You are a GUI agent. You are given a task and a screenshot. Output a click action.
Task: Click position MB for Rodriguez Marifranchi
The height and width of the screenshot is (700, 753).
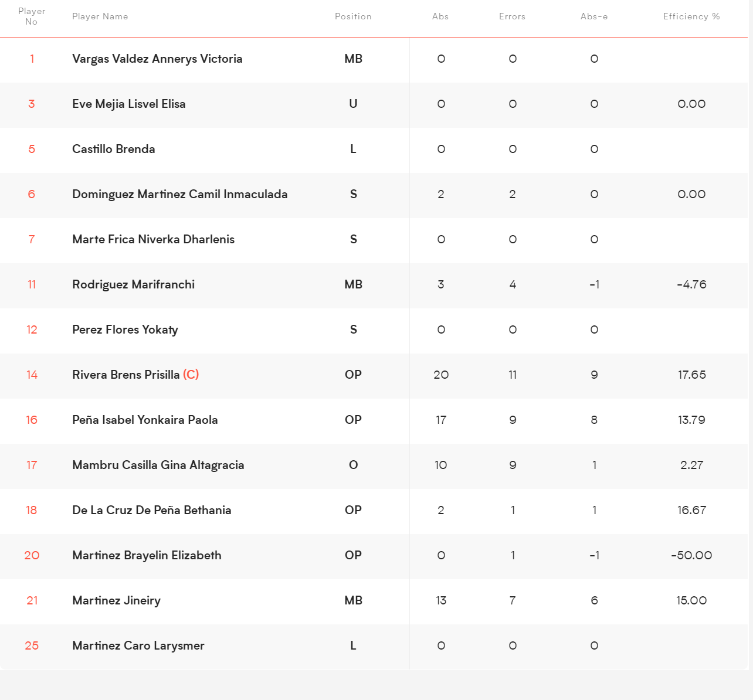(x=353, y=284)
